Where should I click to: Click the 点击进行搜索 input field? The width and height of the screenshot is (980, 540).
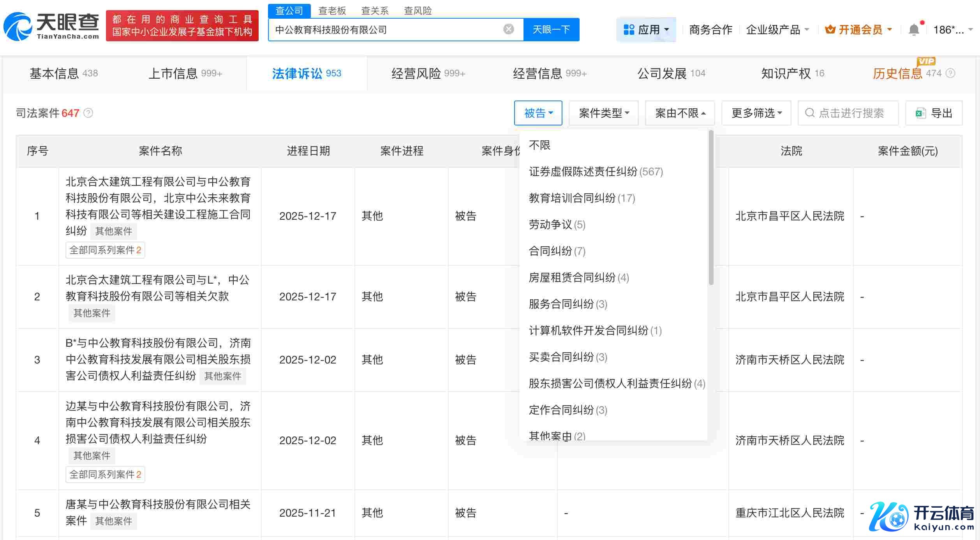coord(851,113)
